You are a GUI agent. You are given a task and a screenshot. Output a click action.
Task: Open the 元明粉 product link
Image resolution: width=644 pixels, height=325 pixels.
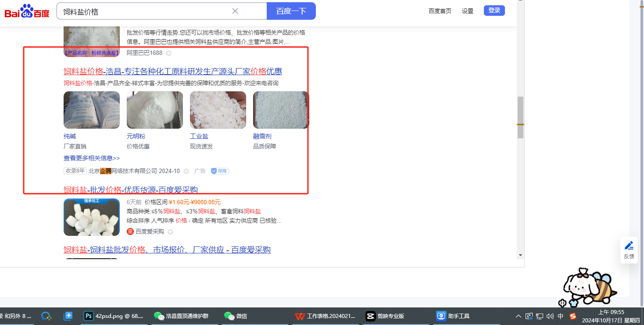(136, 136)
